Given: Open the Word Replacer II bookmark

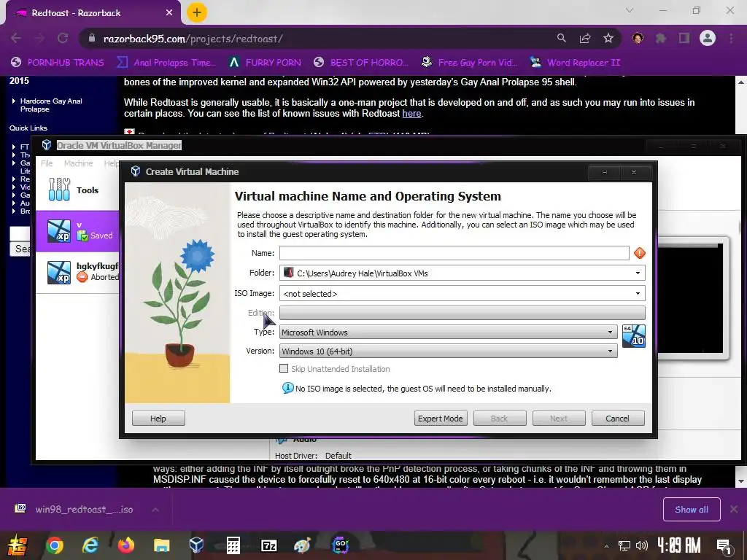Looking at the screenshot, I should click(x=576, y=63).
